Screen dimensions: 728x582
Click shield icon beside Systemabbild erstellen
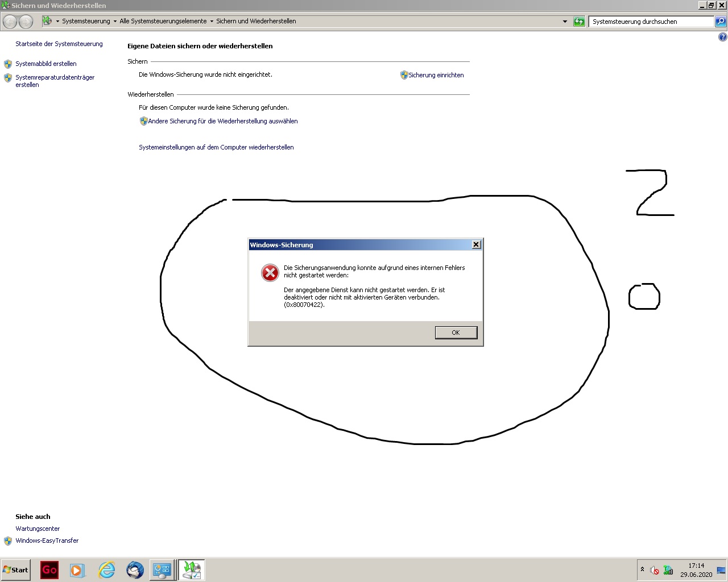pos(8,64)
